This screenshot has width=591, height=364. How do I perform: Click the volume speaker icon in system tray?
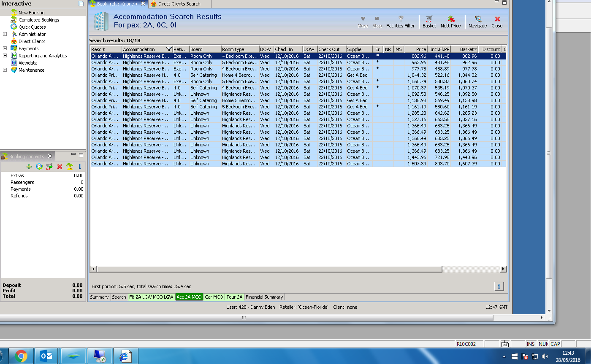click(545, 356)
